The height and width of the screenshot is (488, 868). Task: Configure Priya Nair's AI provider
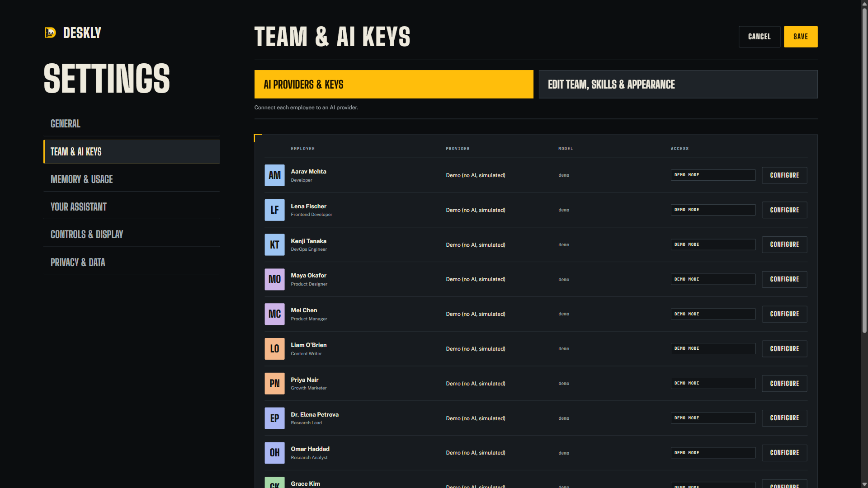[x=784, y=383]
